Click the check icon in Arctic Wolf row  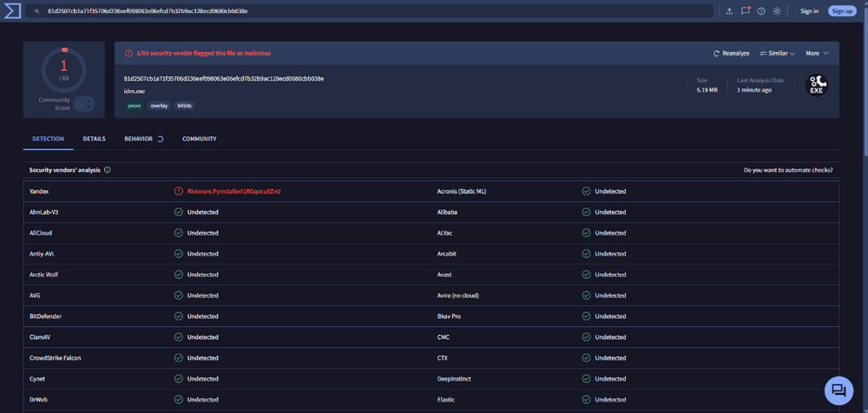coord(178,274)
